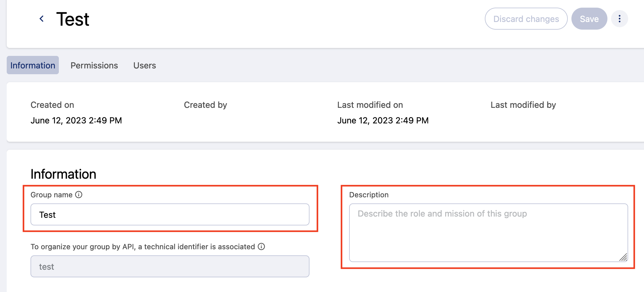This screenshot has width=644, height=292.
Task: Click the Description field label
Action: pos(369,195)
